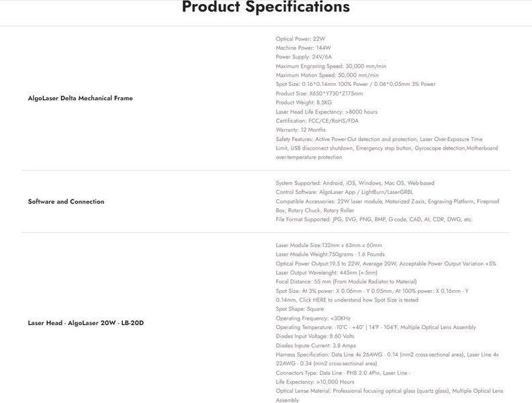Click the File Format Supported line

click(x=374, y=219)
